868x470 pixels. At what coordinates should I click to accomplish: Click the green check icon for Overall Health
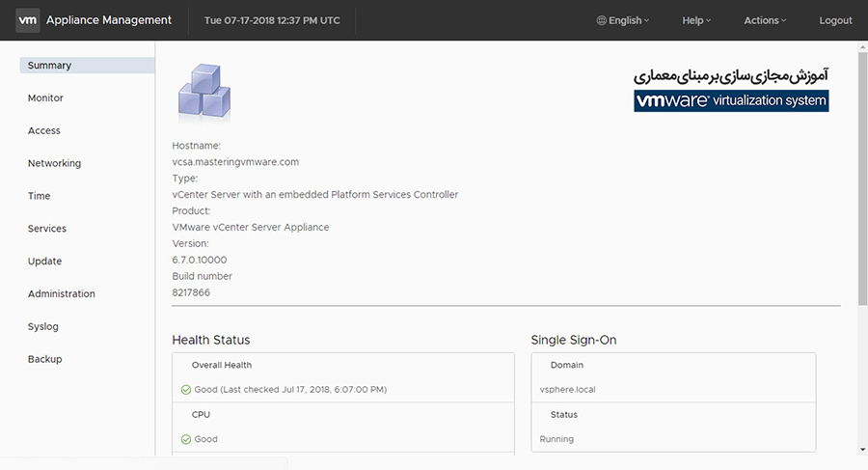[185, 390]
